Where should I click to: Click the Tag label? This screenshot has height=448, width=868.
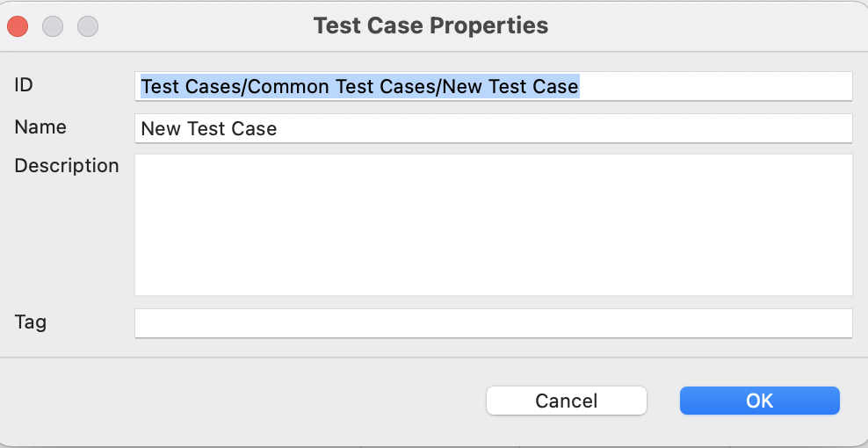[x=31, y=322]
